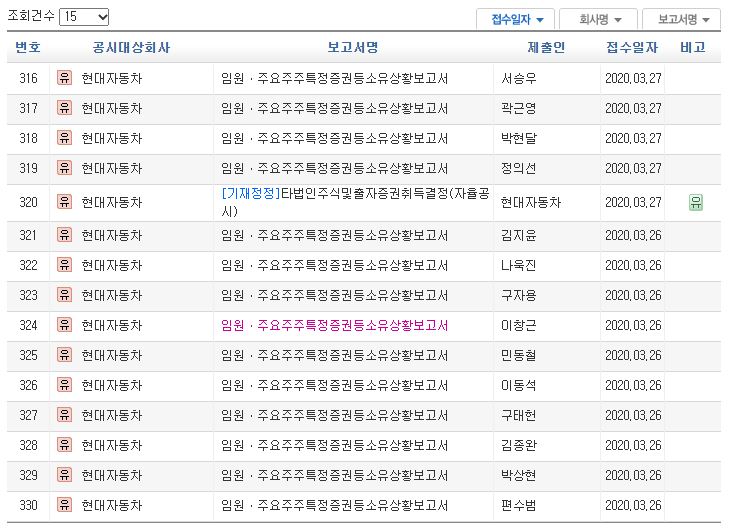Click 현대자동차 company name in row 323
Screen dimensions: 730x525
tap(112, 295)
